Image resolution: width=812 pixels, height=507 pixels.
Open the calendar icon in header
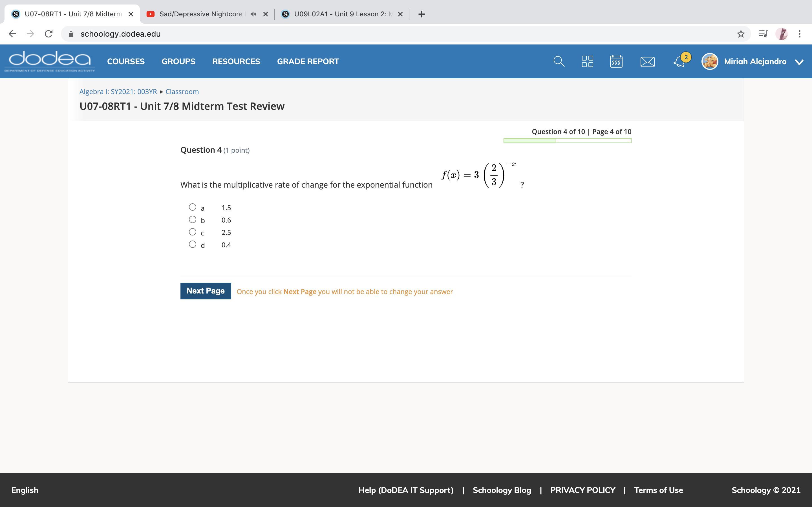pyautogui.click(x=616, y=62)
